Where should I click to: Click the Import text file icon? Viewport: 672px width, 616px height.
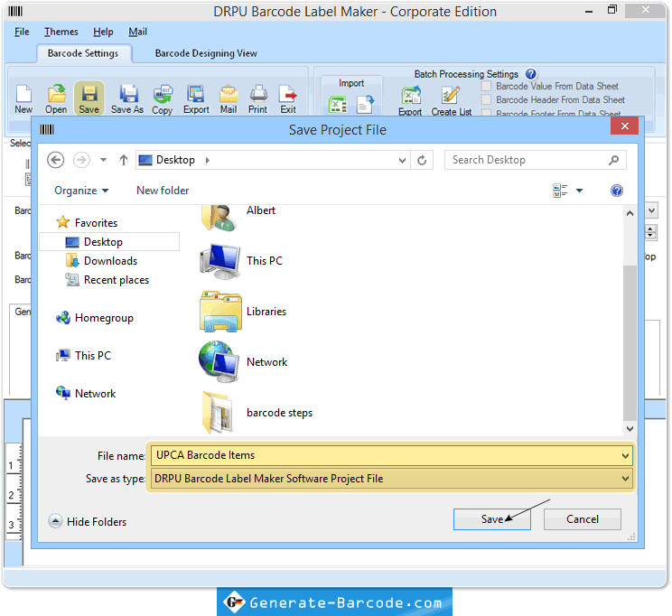365,105
